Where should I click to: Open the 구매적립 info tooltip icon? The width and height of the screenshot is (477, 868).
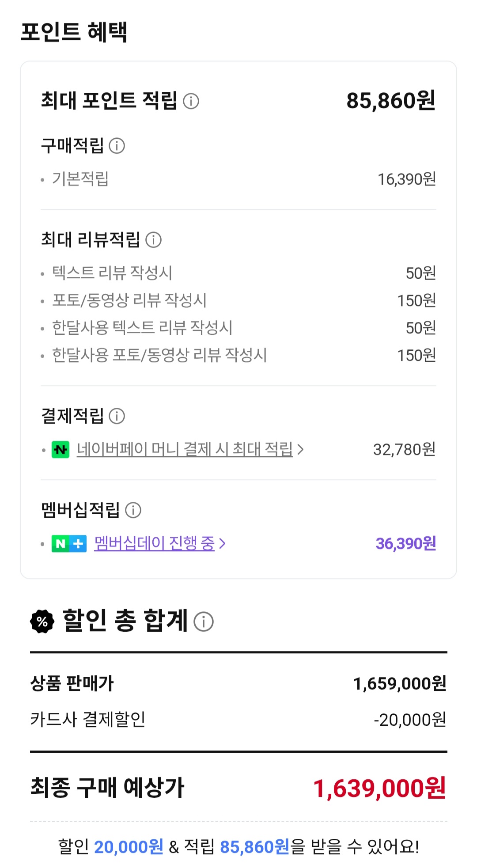[x=117, y=145]
